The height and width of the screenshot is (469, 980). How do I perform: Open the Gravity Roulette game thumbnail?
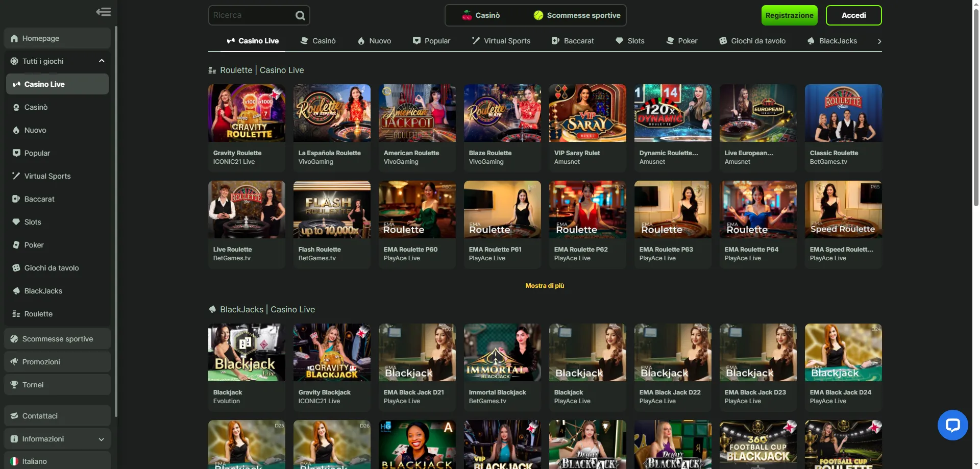pos(247,113)
